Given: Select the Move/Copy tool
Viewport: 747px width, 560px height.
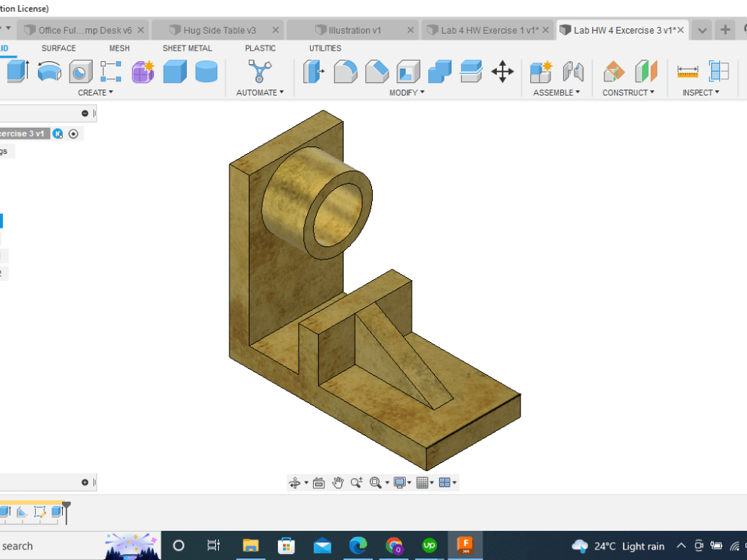Looking at the screenshot, I should (x=502, y=72).
